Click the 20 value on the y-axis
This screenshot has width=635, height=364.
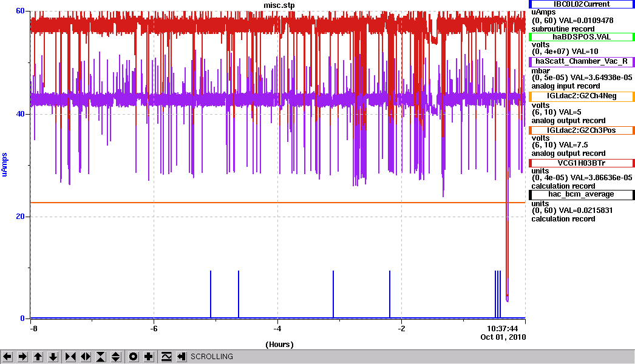coord(20,217)
